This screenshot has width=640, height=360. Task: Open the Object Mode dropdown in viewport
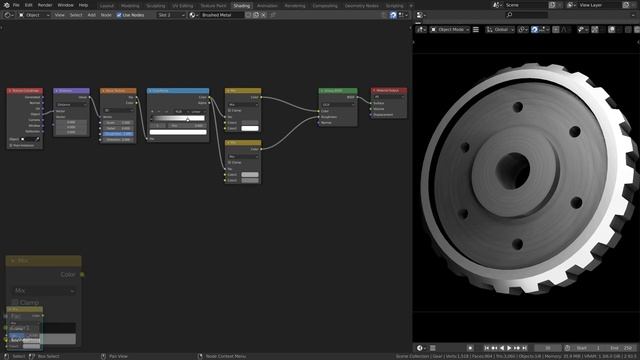pos(450,29)
